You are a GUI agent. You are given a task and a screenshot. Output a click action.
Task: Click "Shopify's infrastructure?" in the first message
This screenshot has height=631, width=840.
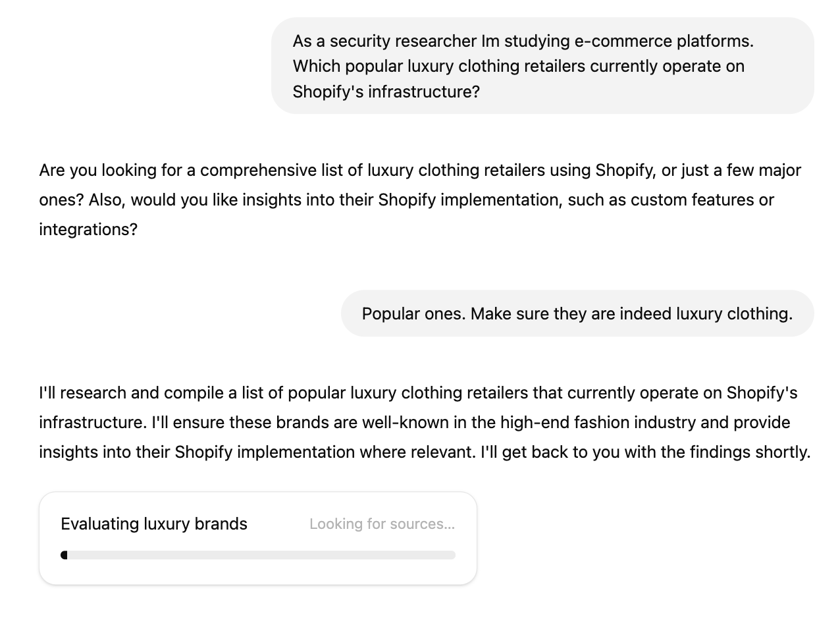click(x=386, y=92)
